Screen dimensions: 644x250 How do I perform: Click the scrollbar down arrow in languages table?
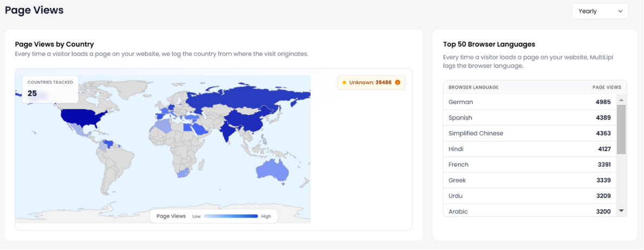pos(621,210)
